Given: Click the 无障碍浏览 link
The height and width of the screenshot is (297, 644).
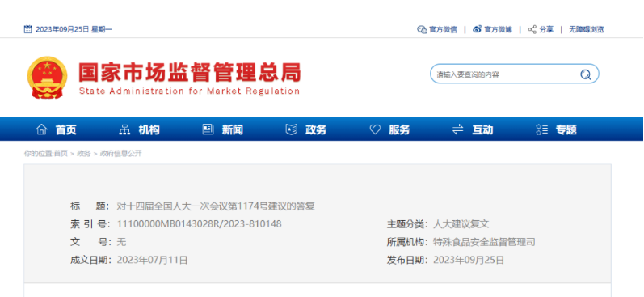Looking at the screenshot, I should pos(586,29).
